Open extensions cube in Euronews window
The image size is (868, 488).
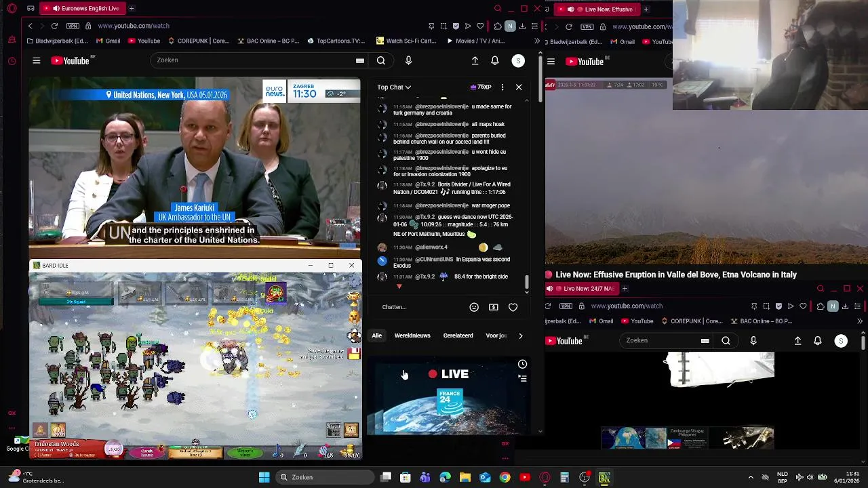(498, 26)
